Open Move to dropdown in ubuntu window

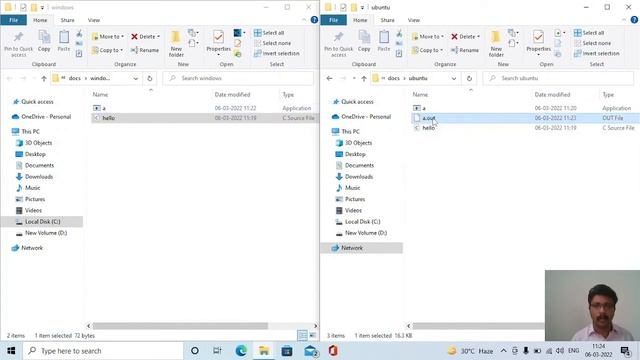coord(427,36)
